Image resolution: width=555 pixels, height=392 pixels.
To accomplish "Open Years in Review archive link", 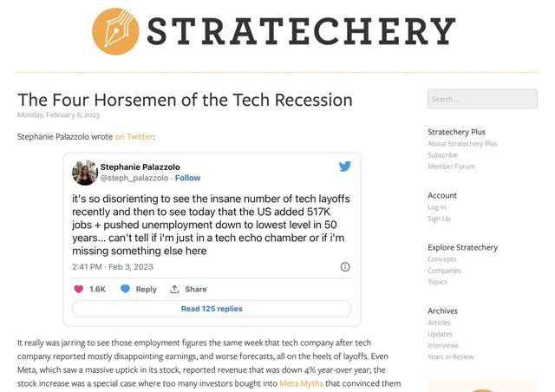I will tap(450, 356).
